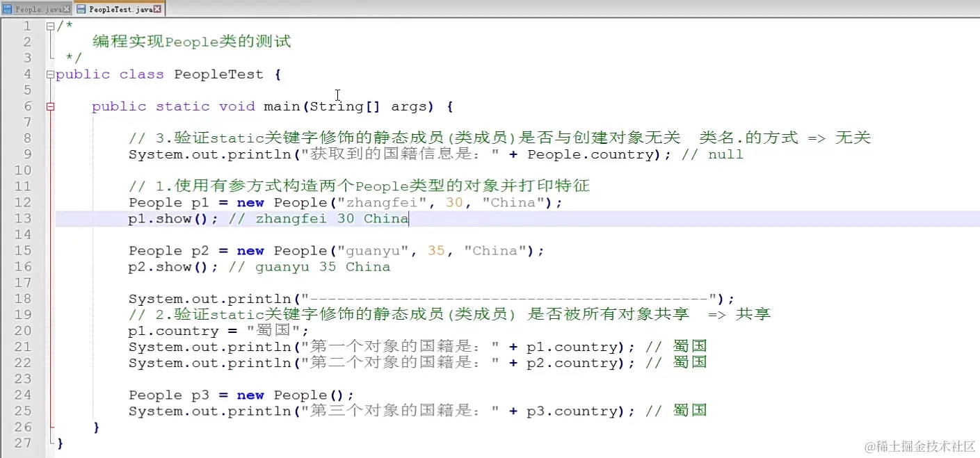Click the red fold marker beside line 6

coord(49,106)
